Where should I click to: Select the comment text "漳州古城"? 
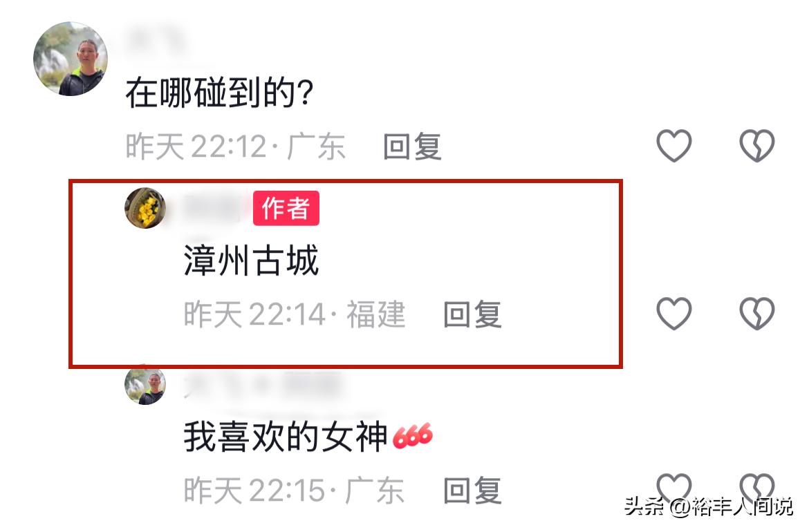tap(251, 260)
